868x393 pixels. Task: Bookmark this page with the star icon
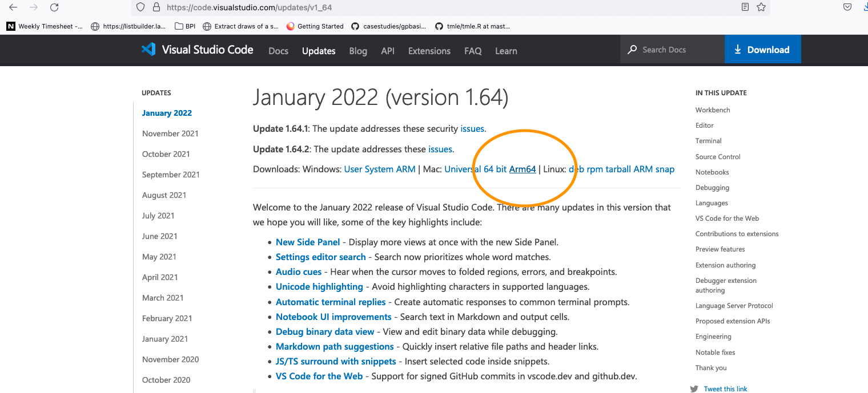point(762,8)
